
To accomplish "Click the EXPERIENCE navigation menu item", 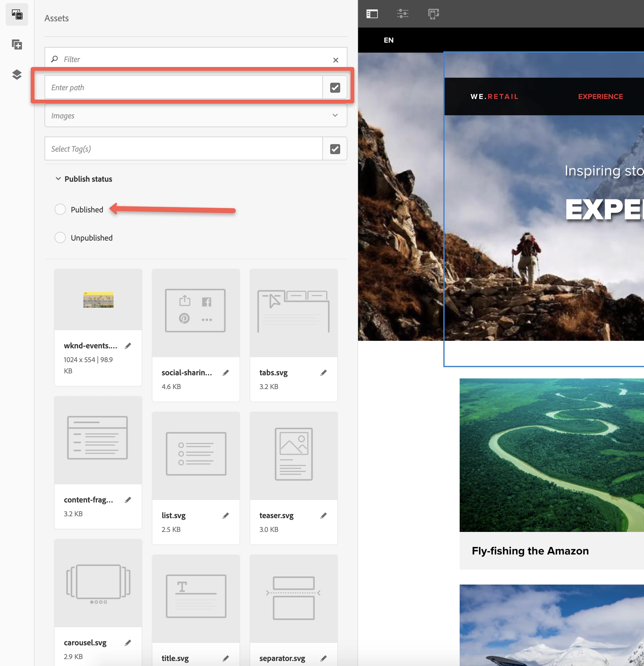I will pyautogui.click(x=600, y=96).
